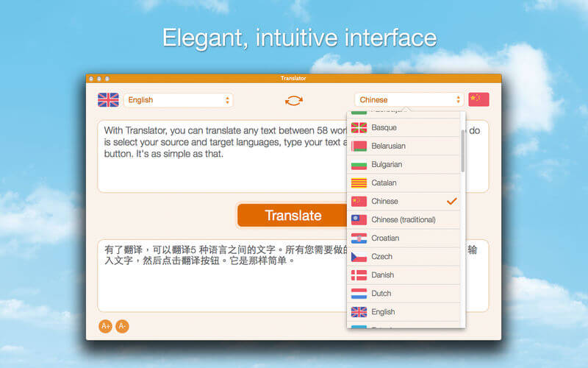The image size is (588, 368).
Task: Decrease font size with A- button
Action: 122,326
